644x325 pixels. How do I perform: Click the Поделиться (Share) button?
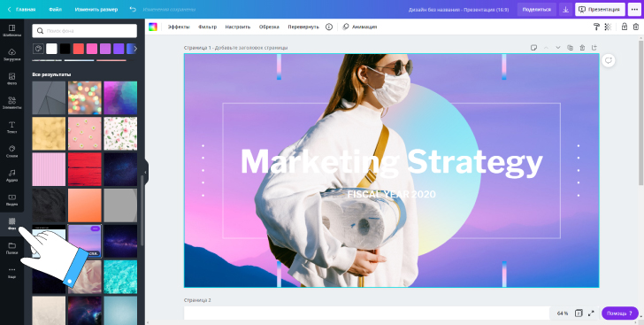536,9
